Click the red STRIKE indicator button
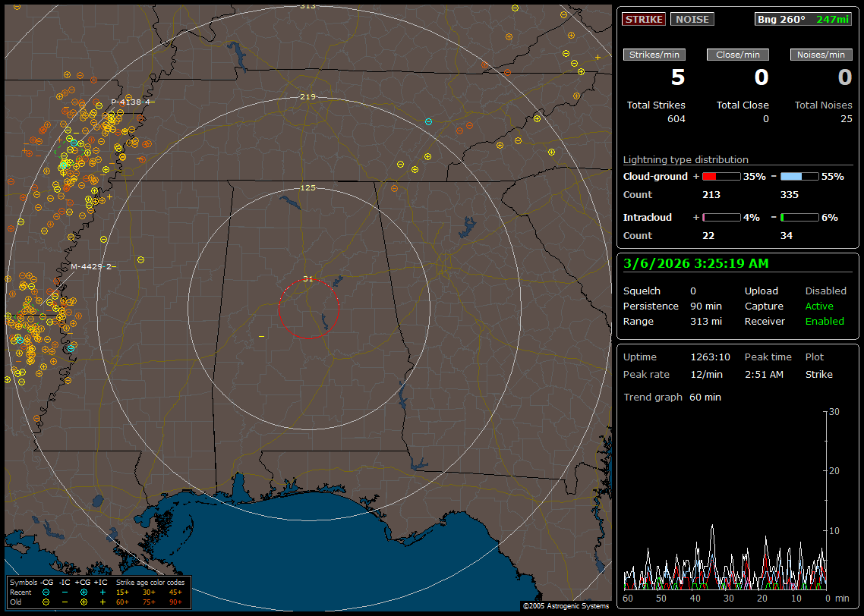864x616 pixels. pos(644,19)
